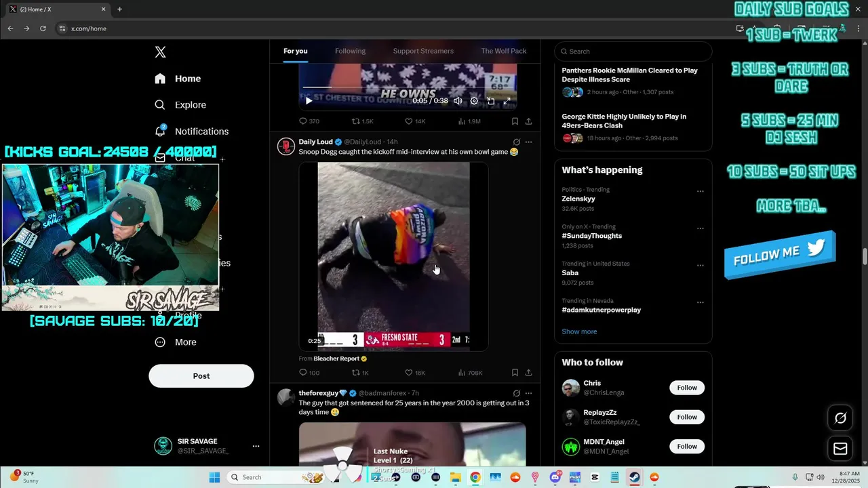Screen dimensions: 868x488
Task: Reply to Daily Loud post, 100 comments
Action: click(x=309, y=373)
